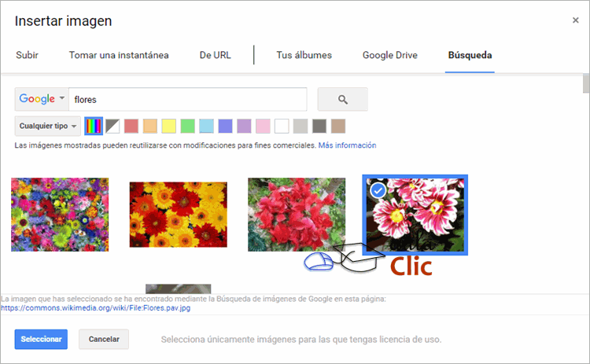Screen dimensions: 590x364
Task: Uncheck the selected pink flowers image
Action: [378, 190]
